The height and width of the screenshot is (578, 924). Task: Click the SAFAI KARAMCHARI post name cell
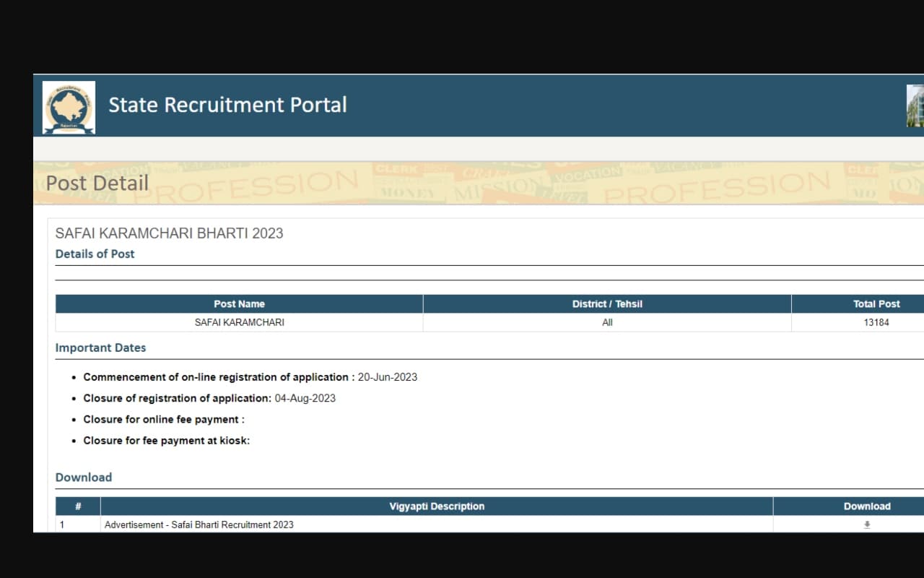click(x=239, y=322)
